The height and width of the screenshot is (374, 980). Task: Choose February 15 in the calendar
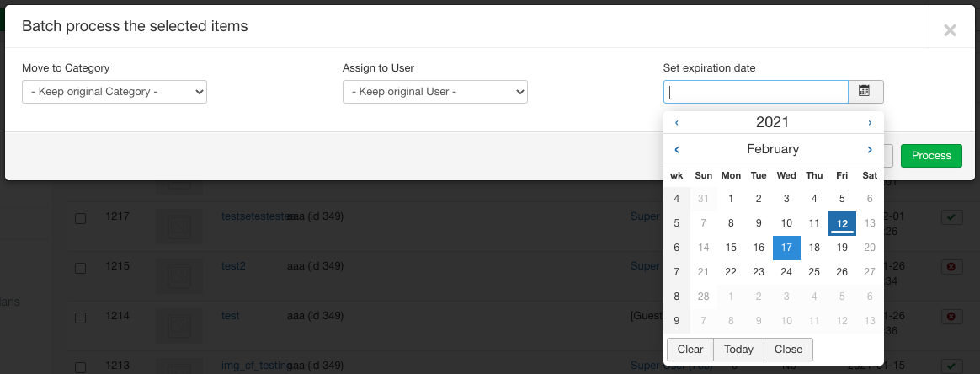coord(731,248)
